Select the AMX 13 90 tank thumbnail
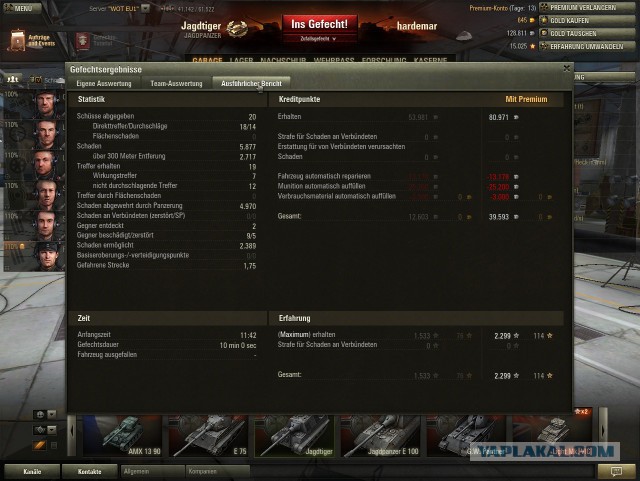 point(122,436)
